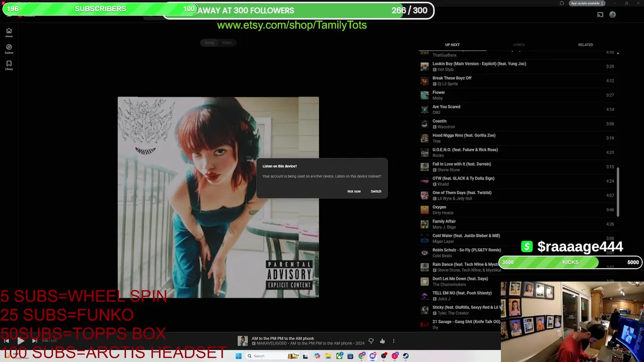Image resolution: width=644 pixels, height=362 pixels.
Task: Play U.O.E.N.O. by Rocko in queue
Action: point(517,152)
